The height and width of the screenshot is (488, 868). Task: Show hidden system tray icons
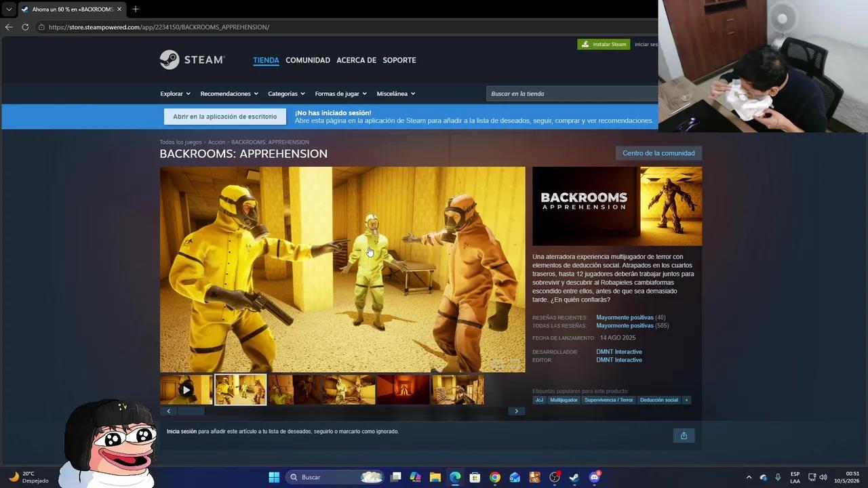(749, 477)
